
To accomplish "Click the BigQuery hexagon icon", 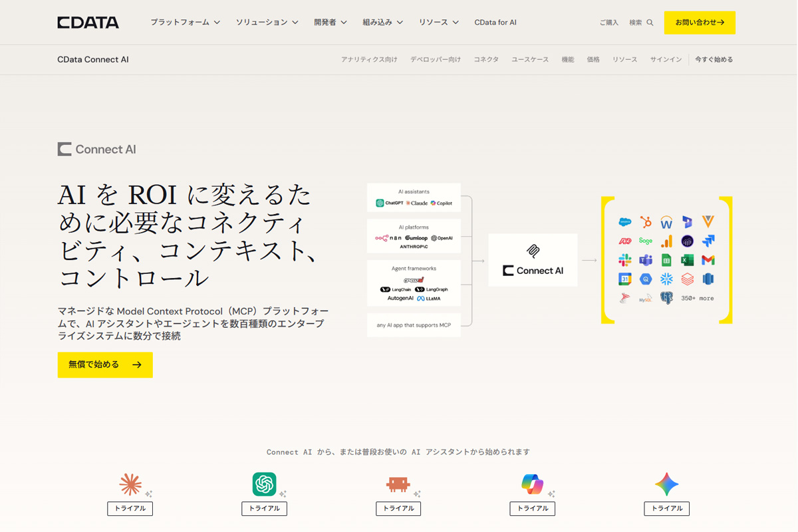I will point(646,279).
